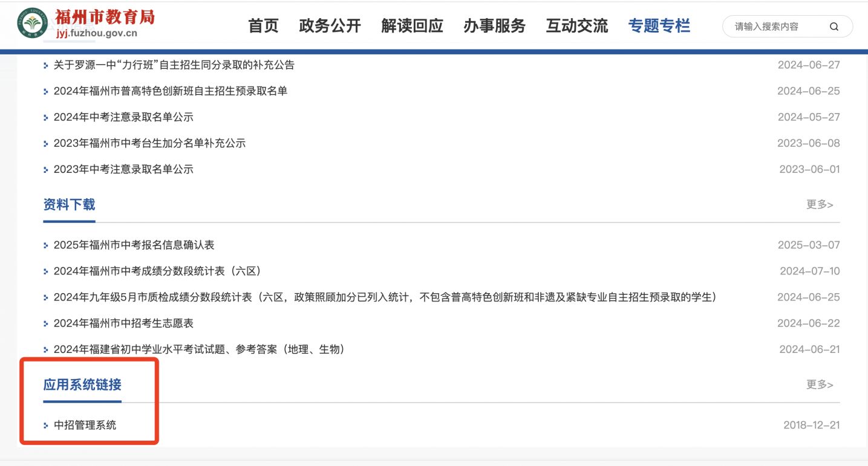Click the 资料下载 section heading
This screenshot has width=868, height=466.
pyautogui.click(x=69, y=204)
